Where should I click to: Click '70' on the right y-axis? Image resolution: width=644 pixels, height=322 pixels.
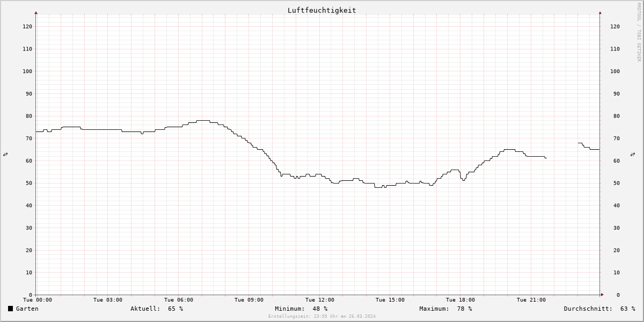[x=617, y=138]
